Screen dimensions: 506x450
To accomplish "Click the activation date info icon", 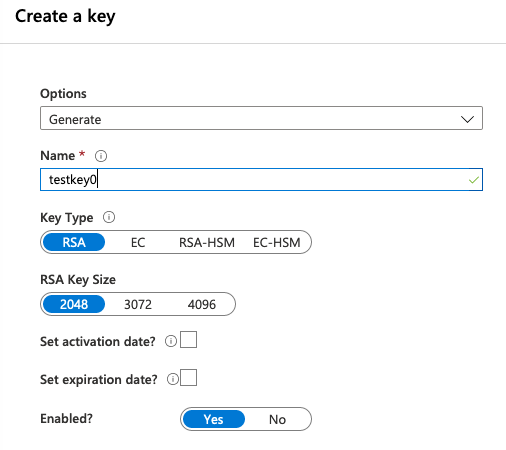I will [x=171, y=341].
